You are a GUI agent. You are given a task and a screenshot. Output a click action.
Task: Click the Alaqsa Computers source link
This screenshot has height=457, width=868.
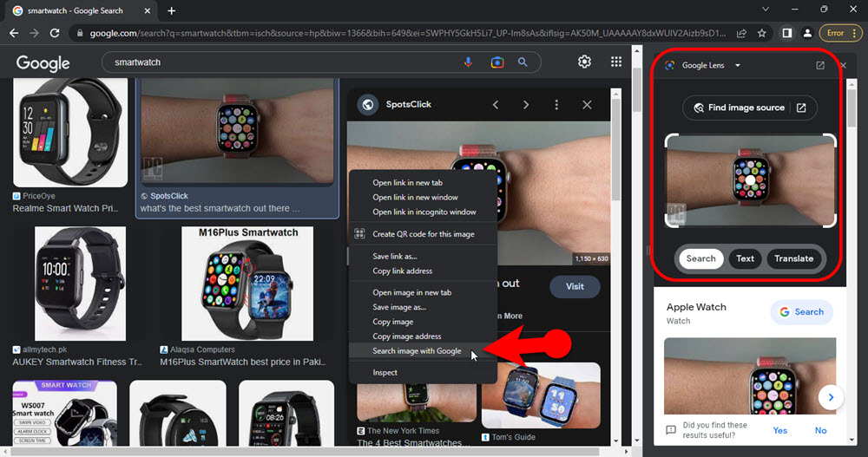pyautogui.click(x=202, y=349)
